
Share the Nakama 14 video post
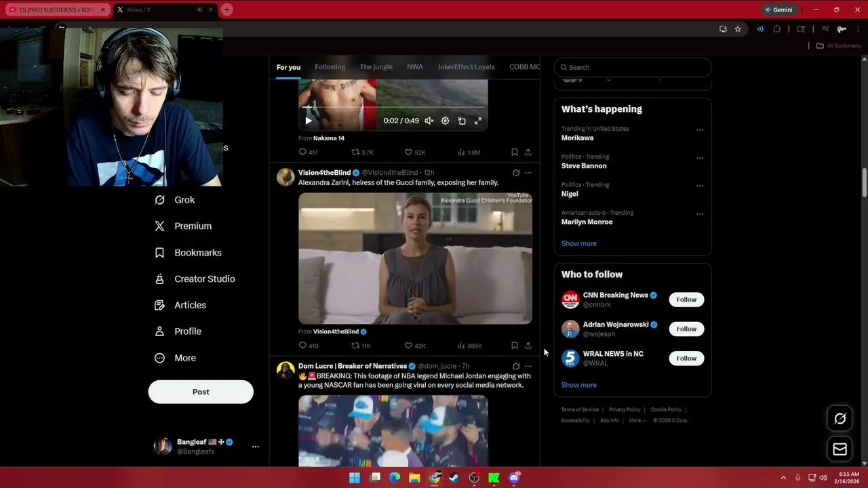point(528,152)
